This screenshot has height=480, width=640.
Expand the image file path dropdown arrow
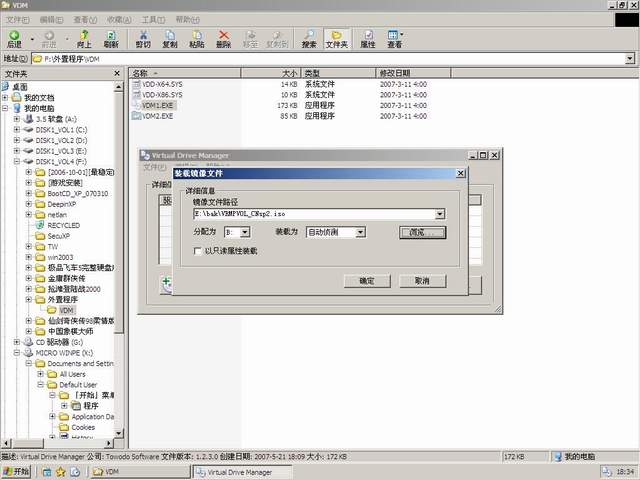pyautogui.click(x=440, y=213)
